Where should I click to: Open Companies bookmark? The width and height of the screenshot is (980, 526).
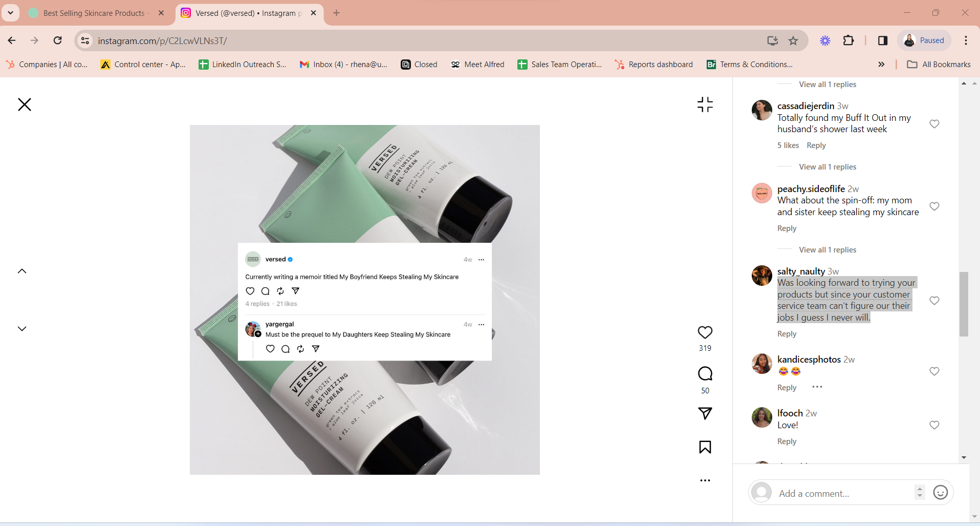pos(47,65)
